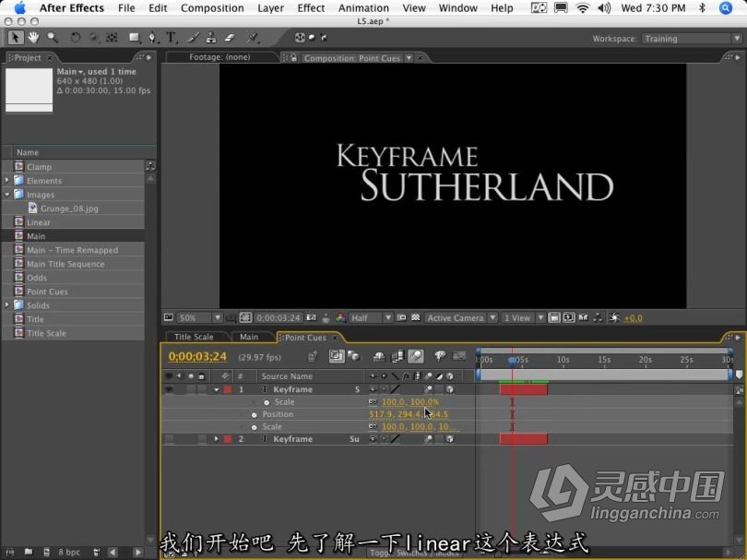Hide layer 1 Keyframe with eye toggle
This screenshot has height=560, width=747.
(169, 390)
